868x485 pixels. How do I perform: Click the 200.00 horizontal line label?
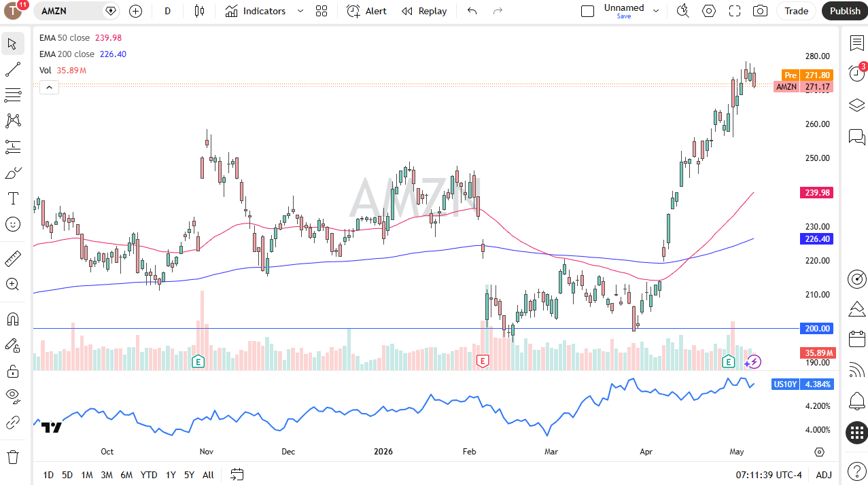tap(817, 329)
